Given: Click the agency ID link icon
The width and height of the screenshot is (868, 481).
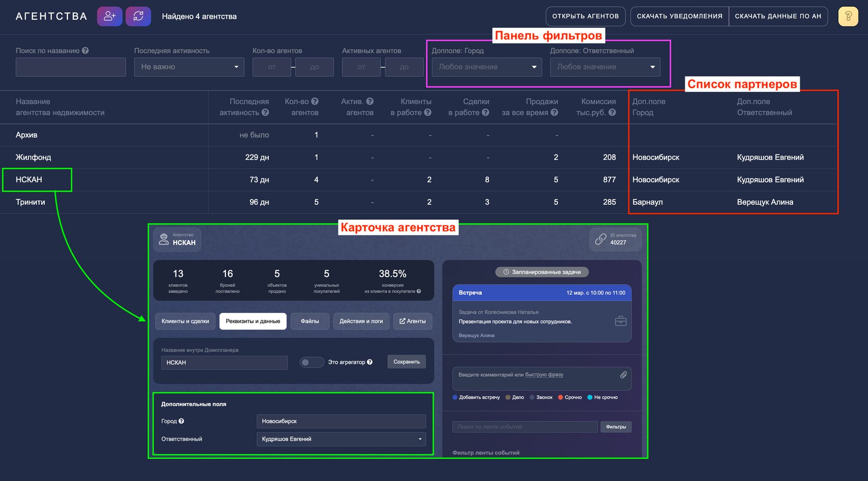Looking at the screenshot, I should point(601,239).
